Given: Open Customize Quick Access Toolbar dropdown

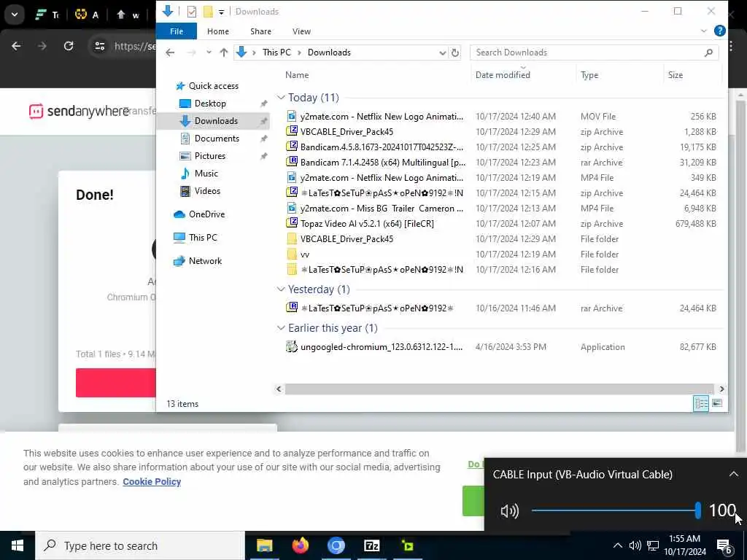Looking at the screenshot, I should tap(221, 12).
